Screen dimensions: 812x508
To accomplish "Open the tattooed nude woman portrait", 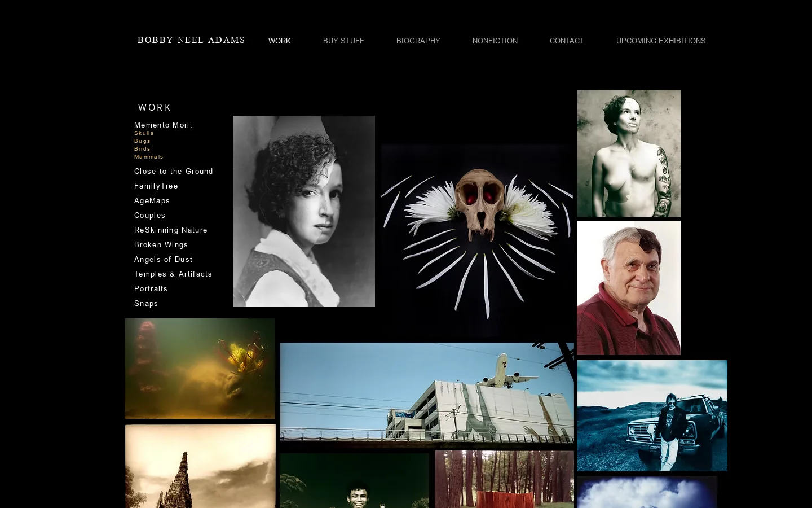I will (629, 153).
